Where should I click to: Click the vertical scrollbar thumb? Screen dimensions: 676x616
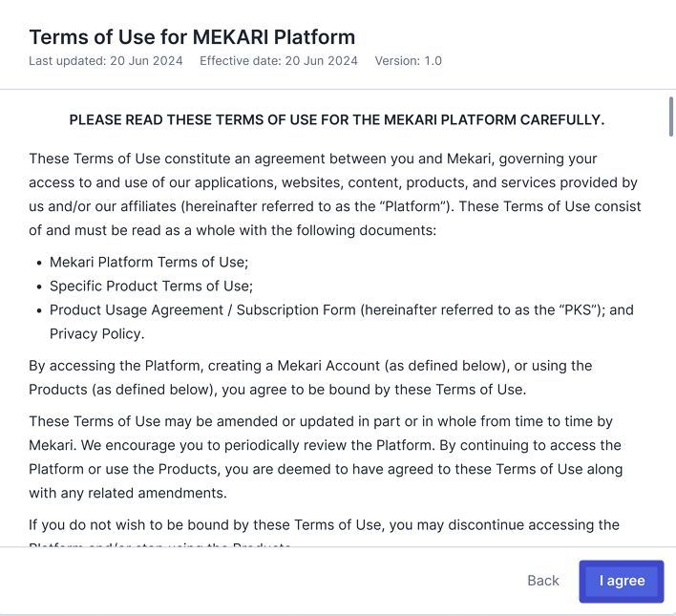tap(671, 116)
